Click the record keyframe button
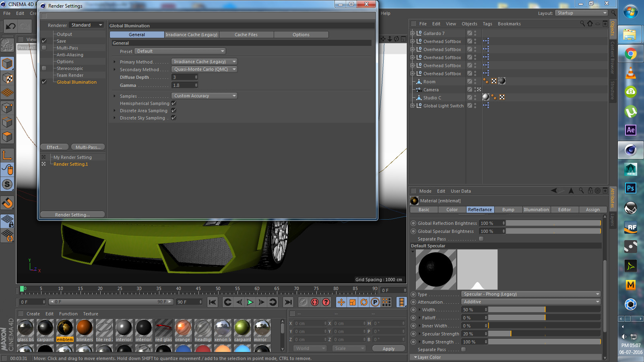 [x=303, y=302]
